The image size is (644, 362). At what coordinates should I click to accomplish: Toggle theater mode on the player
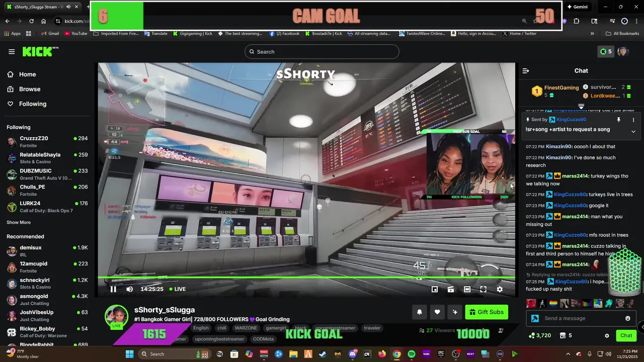click(x=467, y=289)
